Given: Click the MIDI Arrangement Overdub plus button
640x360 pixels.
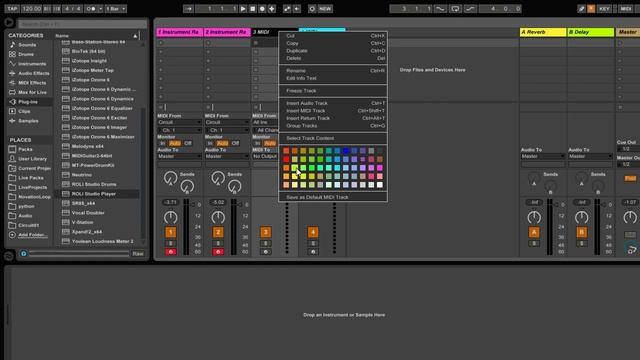Looking at the screenshot, I should point(272,9).
